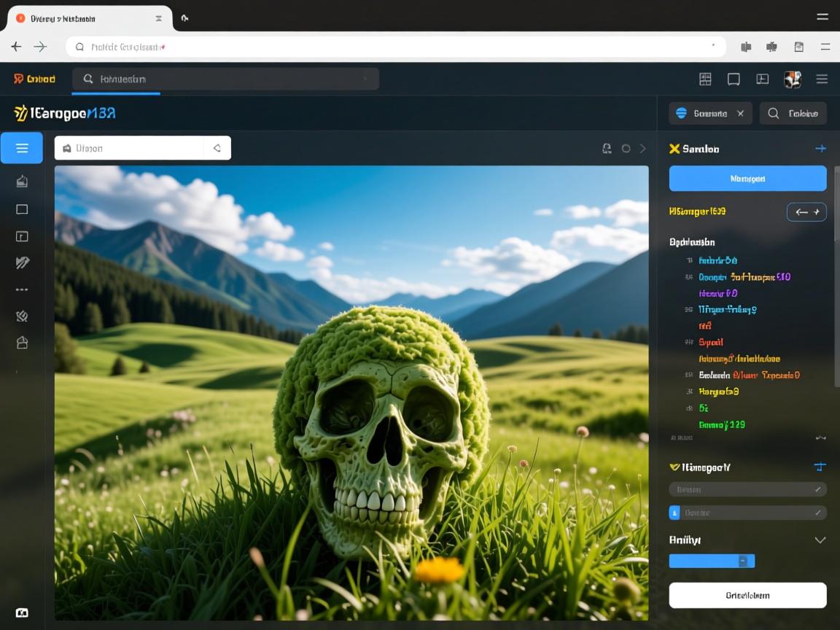Image resolution: width=840 pixels, height=630 pixels.
Task: Click the circle icon above the skull image
Action: [x=626, y=149]
